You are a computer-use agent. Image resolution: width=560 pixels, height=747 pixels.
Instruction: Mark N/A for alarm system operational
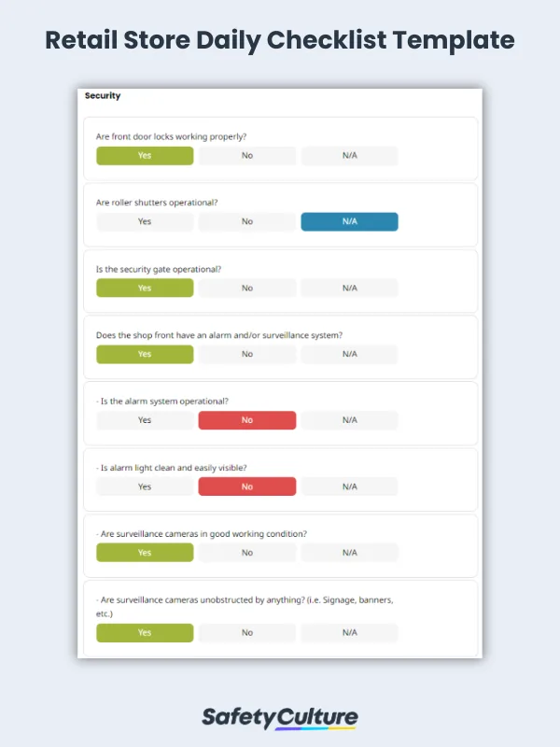click(349, 420)
